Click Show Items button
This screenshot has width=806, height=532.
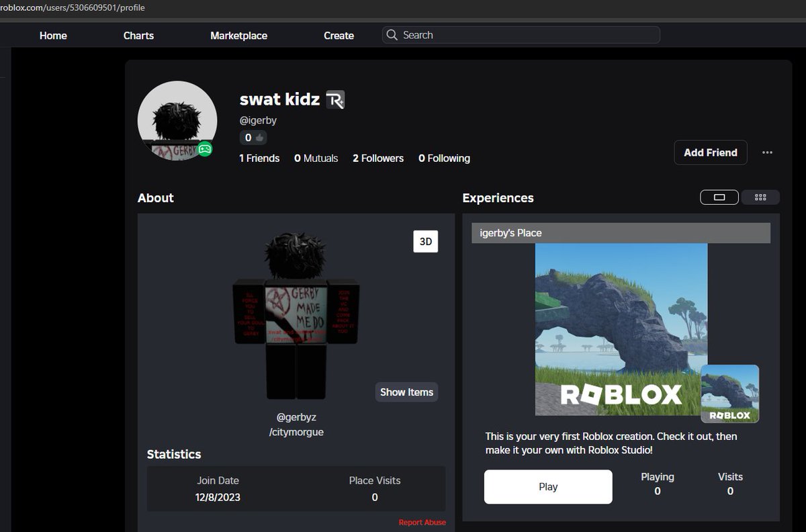tap(407, 392)
